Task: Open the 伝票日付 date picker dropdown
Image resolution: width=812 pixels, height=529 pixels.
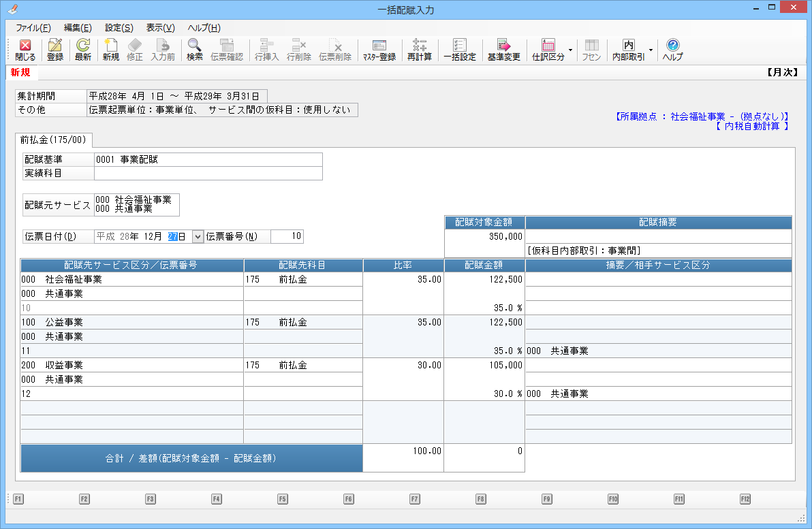Action: (198, 237)
